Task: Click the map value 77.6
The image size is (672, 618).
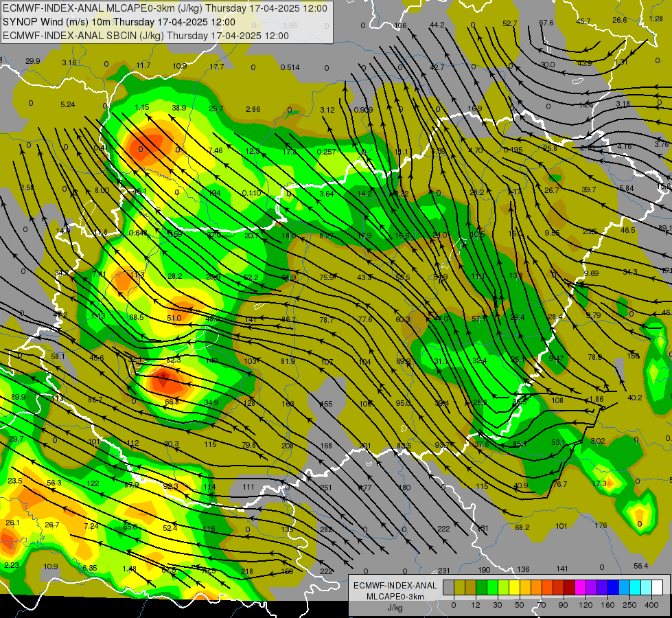Action: click(365, 319)
